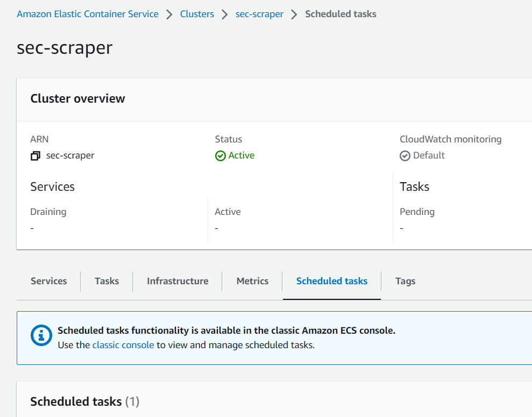Switch to the Tasks tab

click(107, 281)
